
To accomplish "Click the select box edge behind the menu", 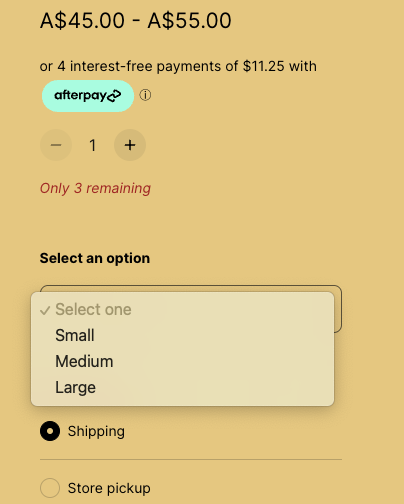I will coord(338,308).
